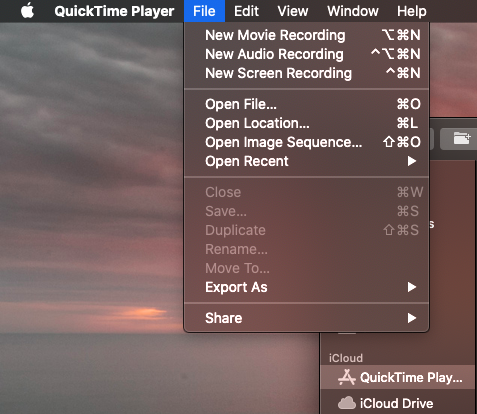The height and width of the screenshot is (414, 477).
Task: Open the View menu
Action: 293,11
